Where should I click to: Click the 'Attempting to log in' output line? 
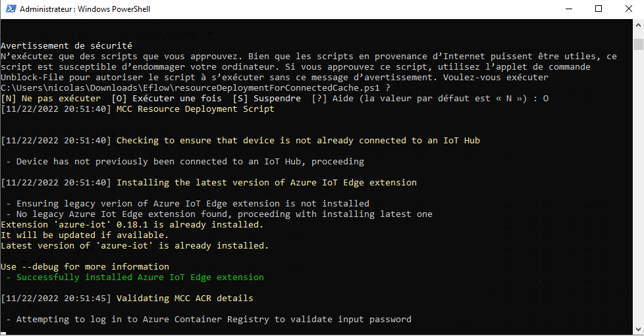[x=213, y=320]
